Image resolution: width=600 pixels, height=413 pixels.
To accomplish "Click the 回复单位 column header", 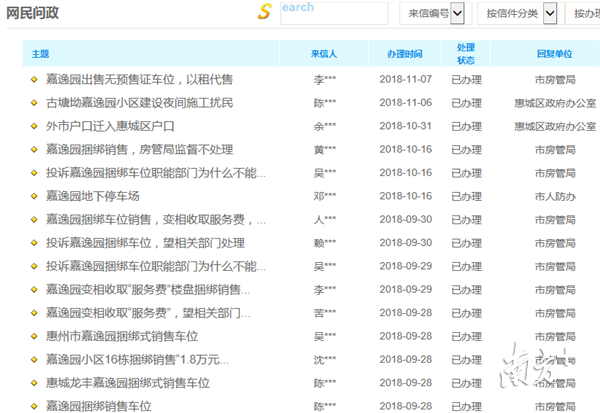I will click(554, 53).
